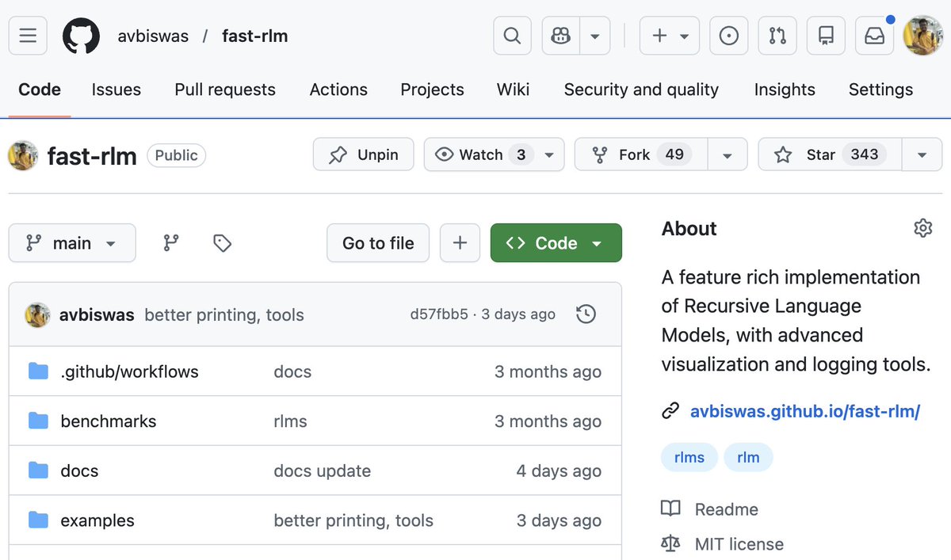
Task: Select the rlms topic tag
Action: click(x=689, y=457)
